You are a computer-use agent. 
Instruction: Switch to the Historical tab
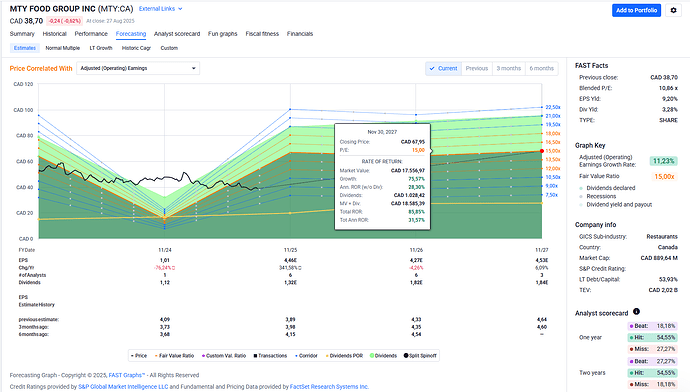click(x=55, y=34)
